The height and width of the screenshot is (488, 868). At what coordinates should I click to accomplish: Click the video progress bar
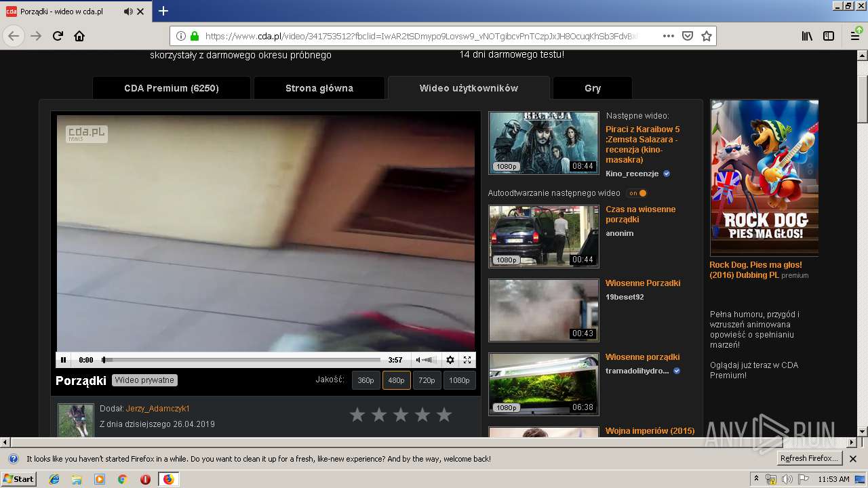241,360
